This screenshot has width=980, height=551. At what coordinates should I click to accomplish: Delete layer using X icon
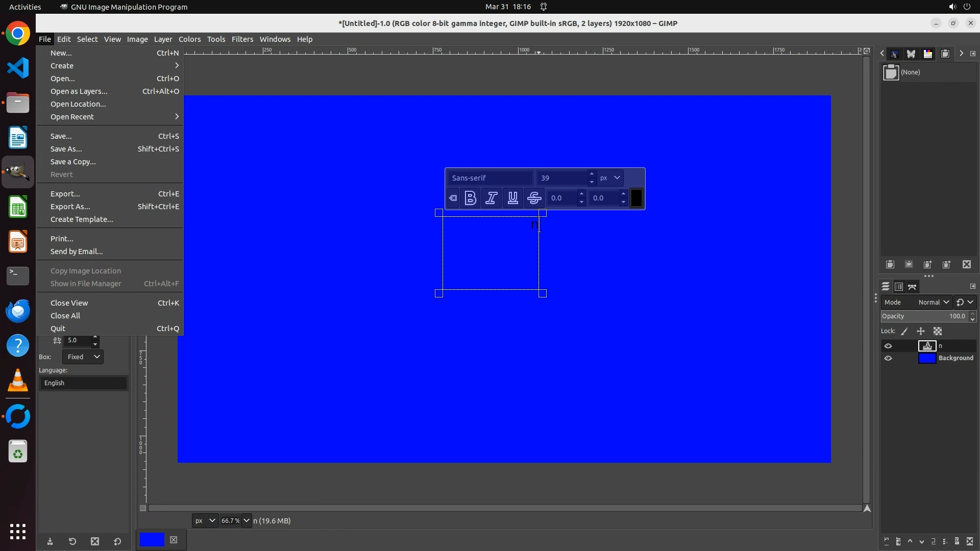970,541
